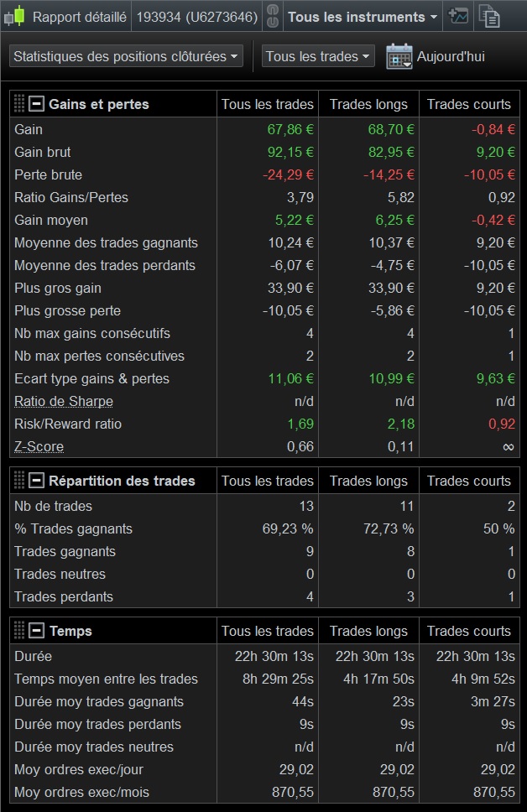
Task: Select the 72,73 % long winning trades value
Action: (389, 528)
